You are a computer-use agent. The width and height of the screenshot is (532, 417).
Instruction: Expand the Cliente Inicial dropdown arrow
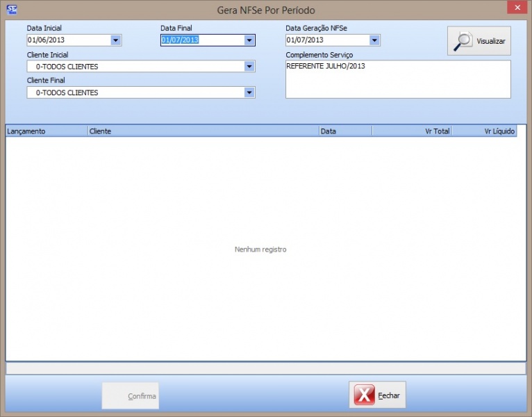[x=249, y=67]
